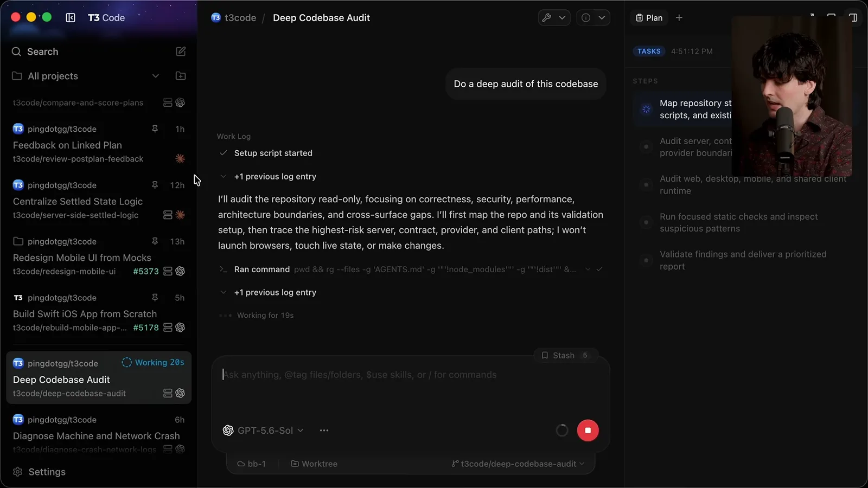Select the Worktree mode option
This screenshot has width=868, height=488.
pyautogui.click(x=314, y=464)
